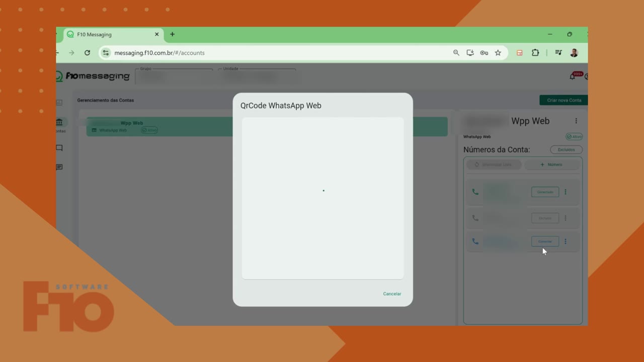Screen dimensions: 644x362
Task: Open the orange extension icon in toolbar
Action: coord(520,53)
